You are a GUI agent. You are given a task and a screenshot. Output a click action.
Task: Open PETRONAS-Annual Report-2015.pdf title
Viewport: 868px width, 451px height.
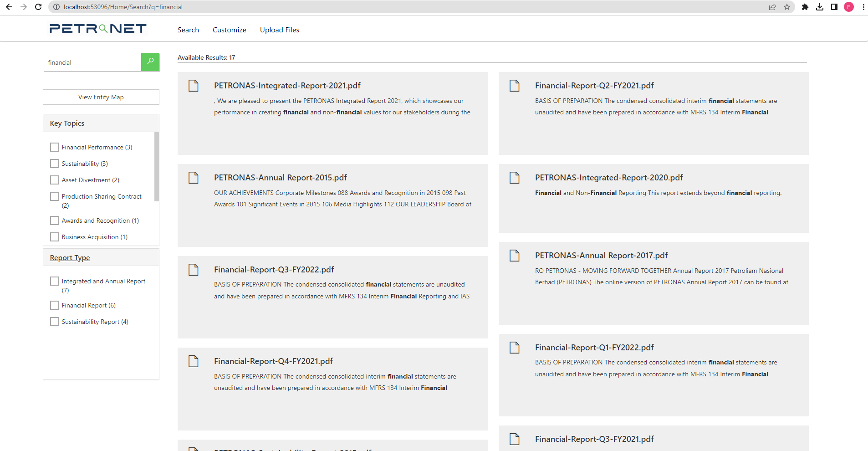click(281, 178)
